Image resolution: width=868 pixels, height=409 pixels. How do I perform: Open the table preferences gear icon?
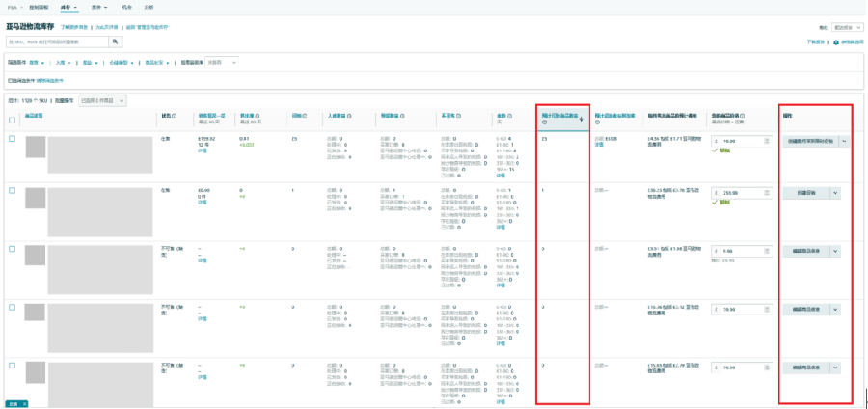(836, 42)
